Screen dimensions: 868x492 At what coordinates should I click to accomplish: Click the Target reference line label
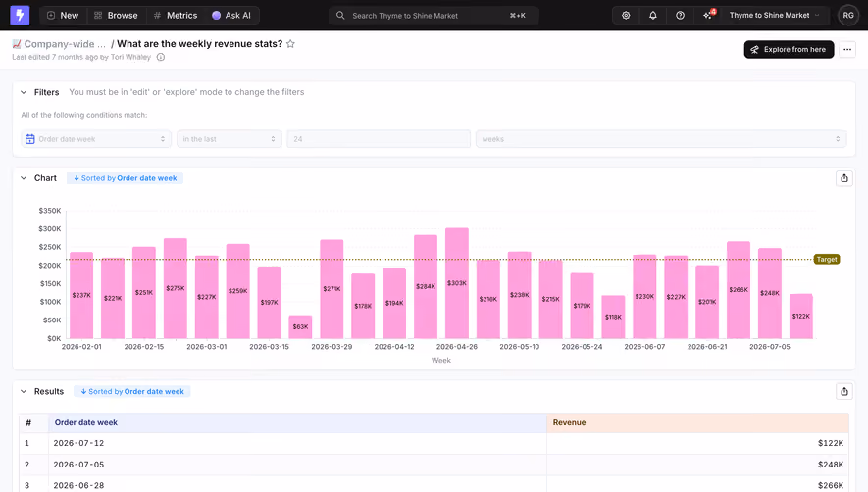(x=827, y=259)
